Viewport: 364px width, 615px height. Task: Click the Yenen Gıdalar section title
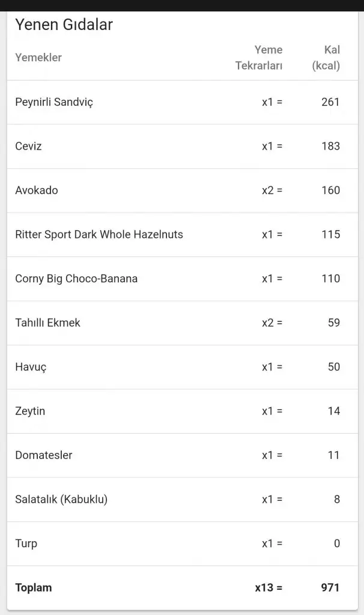pyautogui.click(x=64, y=25)
